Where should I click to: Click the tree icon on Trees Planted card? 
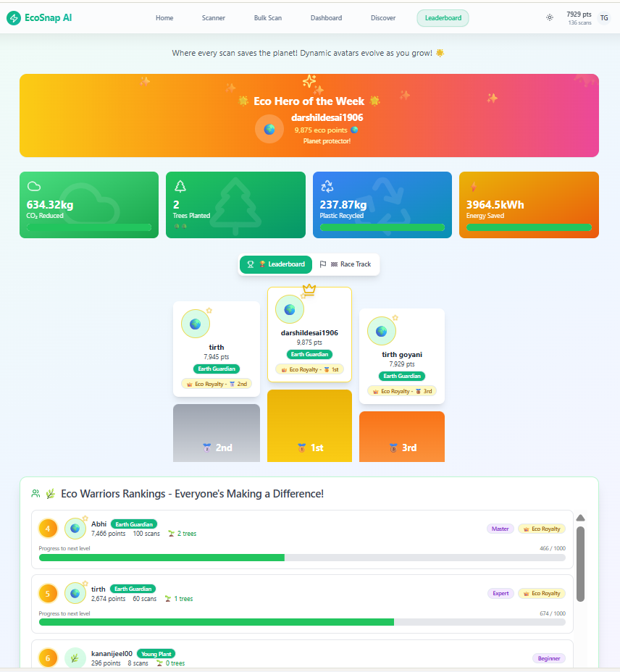point(180,186)
